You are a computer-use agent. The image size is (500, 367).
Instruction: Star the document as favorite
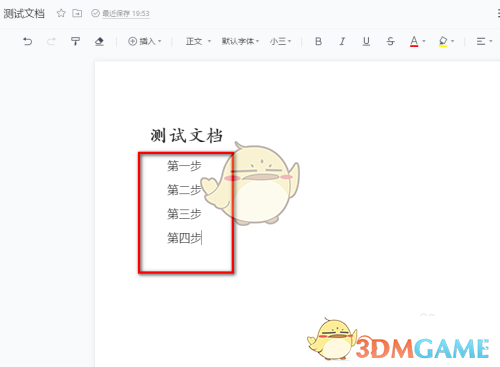click(61, 13)
